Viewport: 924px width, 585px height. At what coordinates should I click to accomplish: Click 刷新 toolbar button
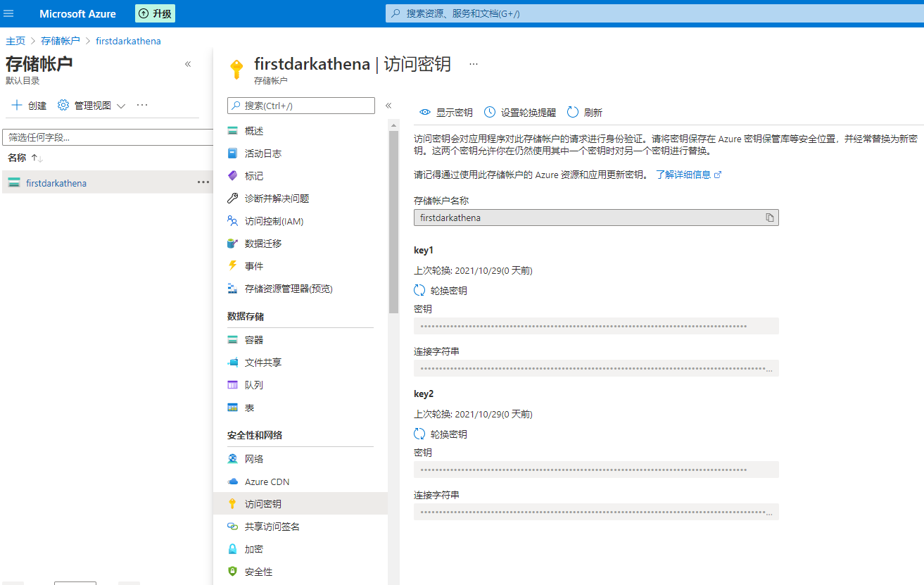585,113
